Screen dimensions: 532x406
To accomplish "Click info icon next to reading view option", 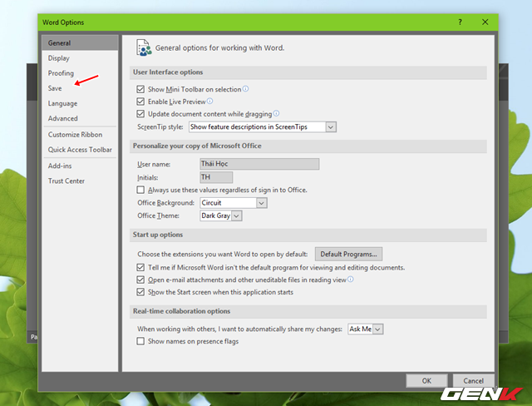I will (351, 280).
